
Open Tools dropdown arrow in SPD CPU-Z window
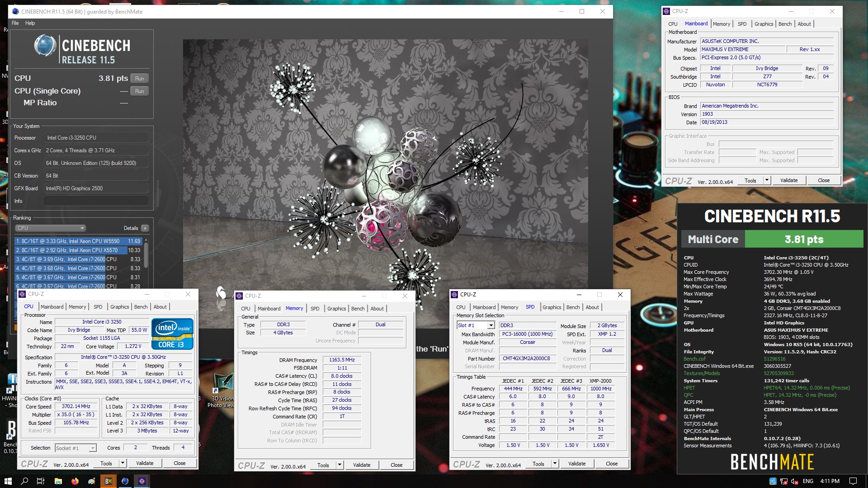click(x=555, y=464)
